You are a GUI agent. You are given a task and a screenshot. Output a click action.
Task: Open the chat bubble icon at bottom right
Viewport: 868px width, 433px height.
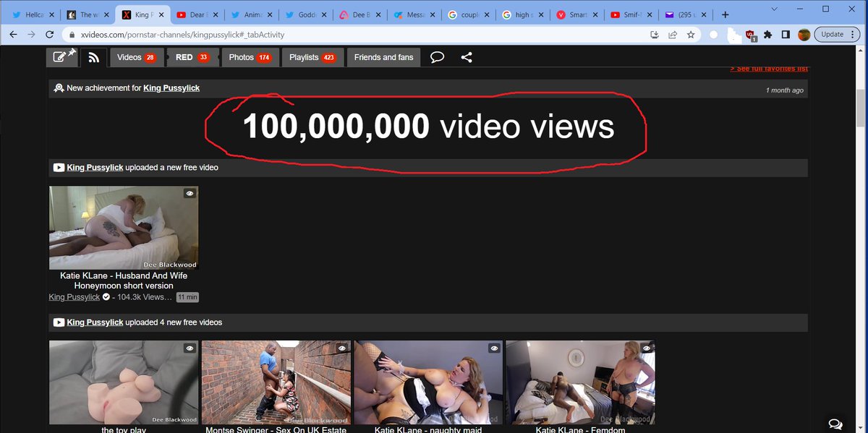tap(834, 424)
